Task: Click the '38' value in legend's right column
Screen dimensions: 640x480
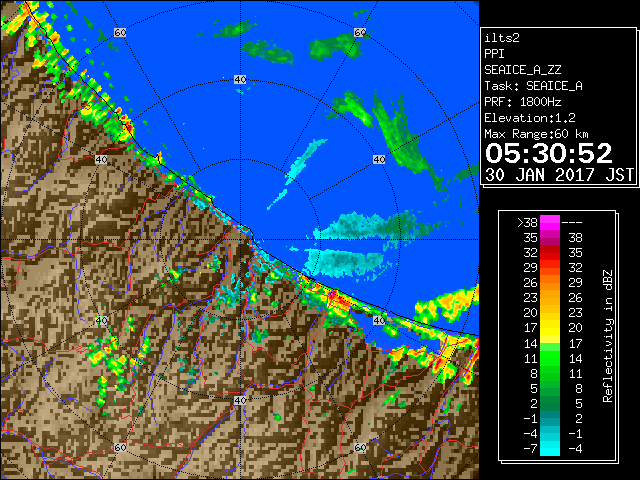Action: point(575,238)
